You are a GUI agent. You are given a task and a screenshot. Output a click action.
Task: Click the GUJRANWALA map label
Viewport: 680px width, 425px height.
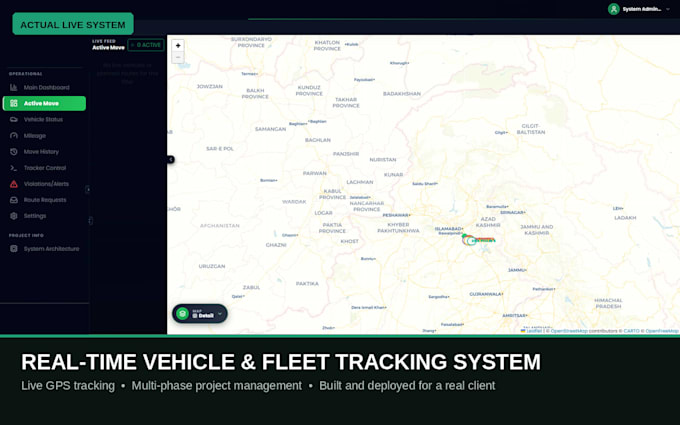(486, 294)
